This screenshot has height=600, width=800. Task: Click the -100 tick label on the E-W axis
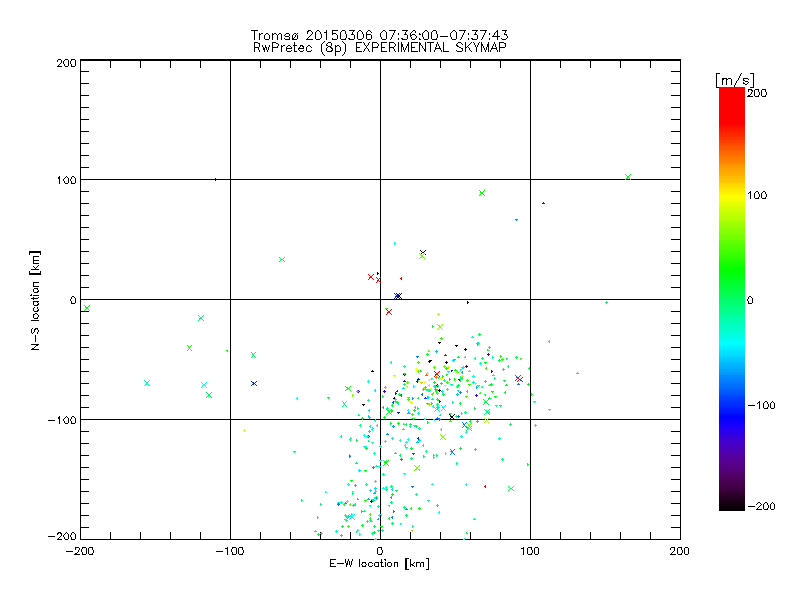[230, 551]
